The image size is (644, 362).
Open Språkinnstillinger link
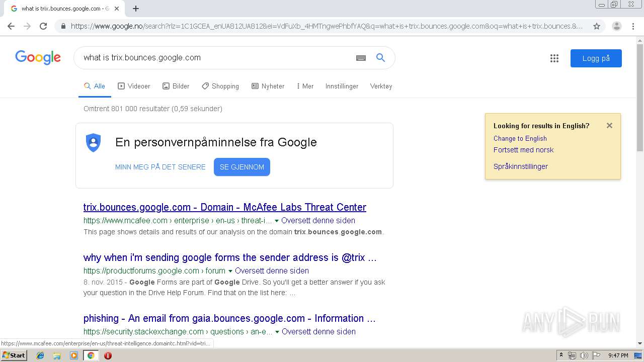click(520, 166)
